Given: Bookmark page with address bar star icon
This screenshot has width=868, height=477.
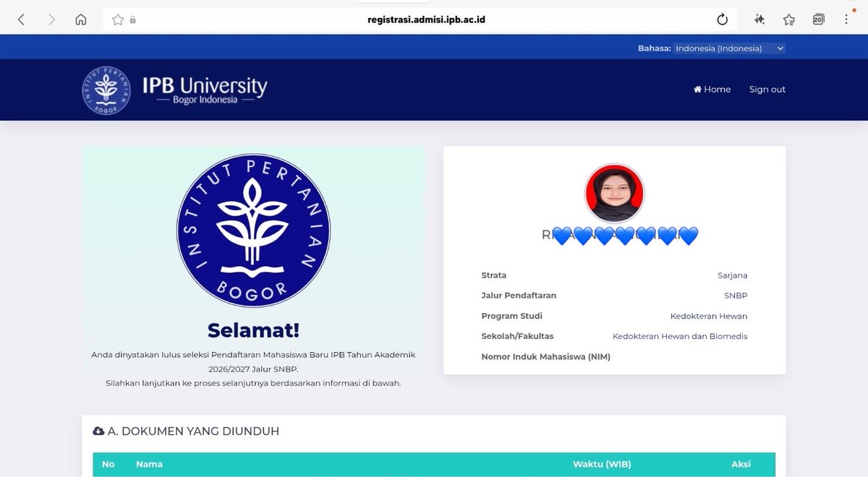Looking at the screenshot, I should click(x=118, y=20).
